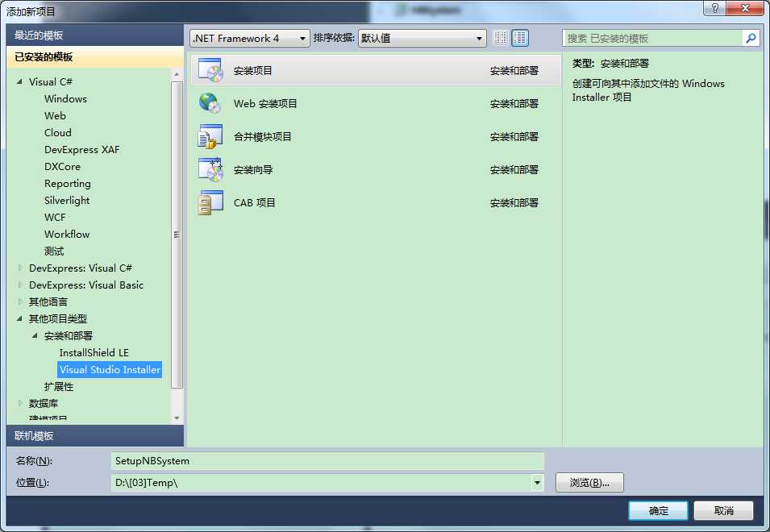Screen dimensions: 770x532
Task: Click the search magnifier icon
Action: [751, 38]
